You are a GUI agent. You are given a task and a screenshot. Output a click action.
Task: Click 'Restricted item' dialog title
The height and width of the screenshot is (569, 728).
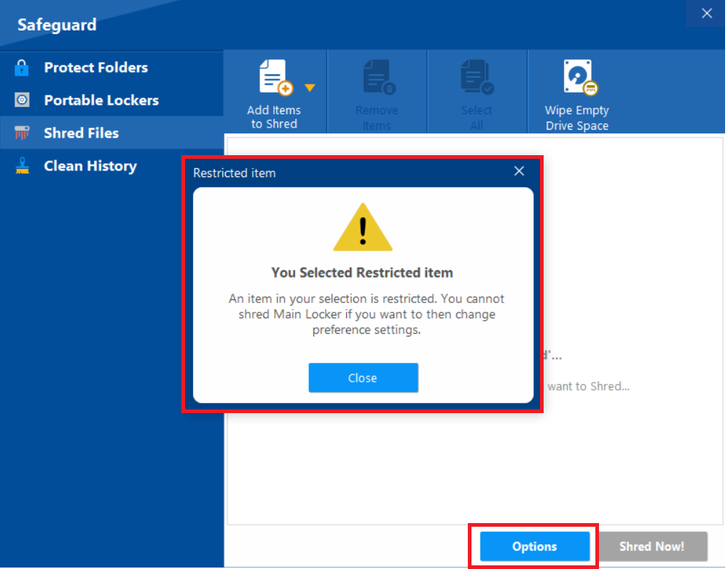coord(235,173)
